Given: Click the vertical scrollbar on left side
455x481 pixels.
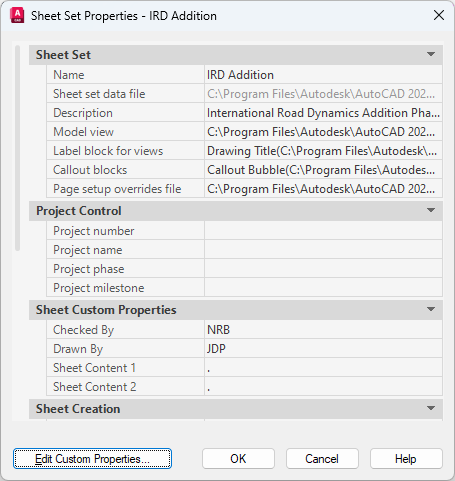Looking at the screenshot, I should [x=17, y=148].
